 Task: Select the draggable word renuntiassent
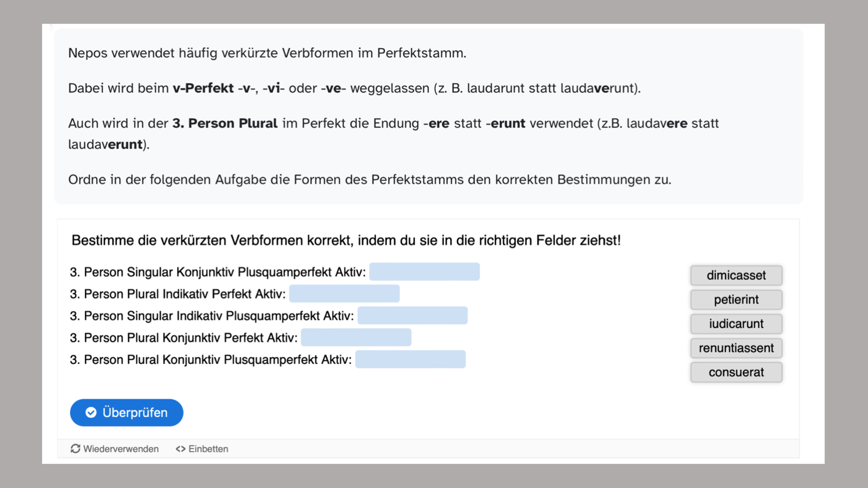(x=736, y=348)
